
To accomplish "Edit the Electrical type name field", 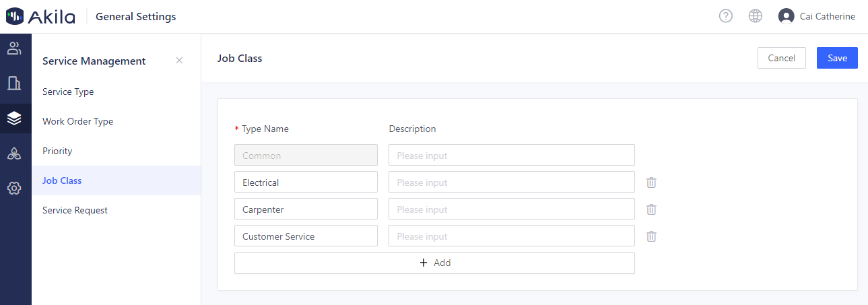I will 306,182.
